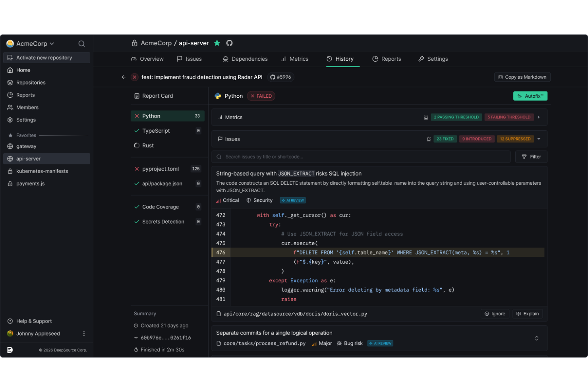Open the AcmeCorp organization switcher dropdown
588x392 pixels.
[31, 44]
